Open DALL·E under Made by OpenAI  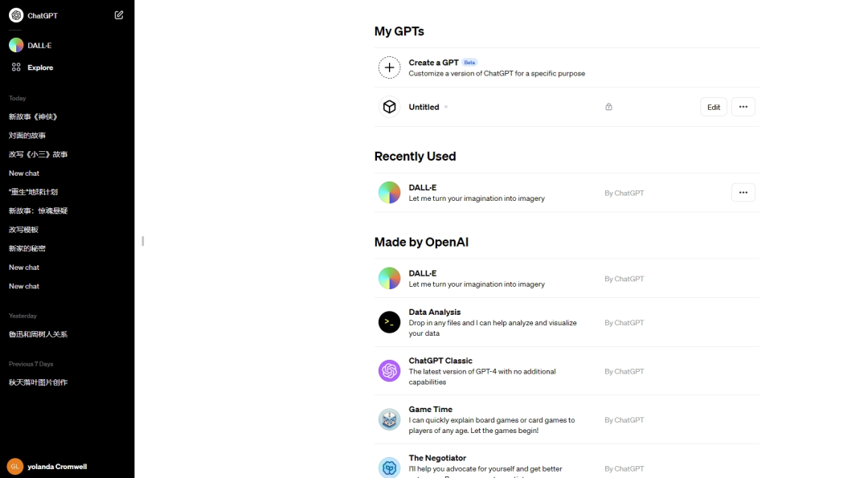click(x=423, y=273)
